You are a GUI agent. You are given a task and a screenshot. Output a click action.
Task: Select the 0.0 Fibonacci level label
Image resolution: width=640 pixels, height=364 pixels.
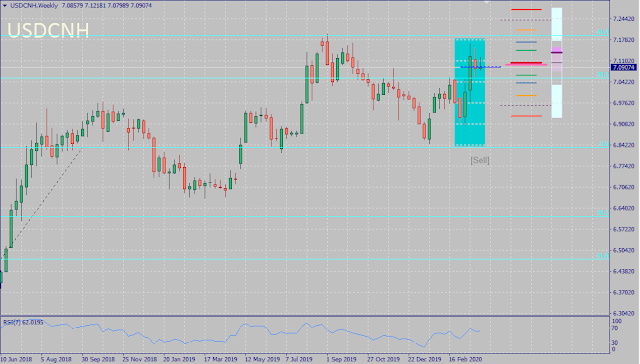604,144
